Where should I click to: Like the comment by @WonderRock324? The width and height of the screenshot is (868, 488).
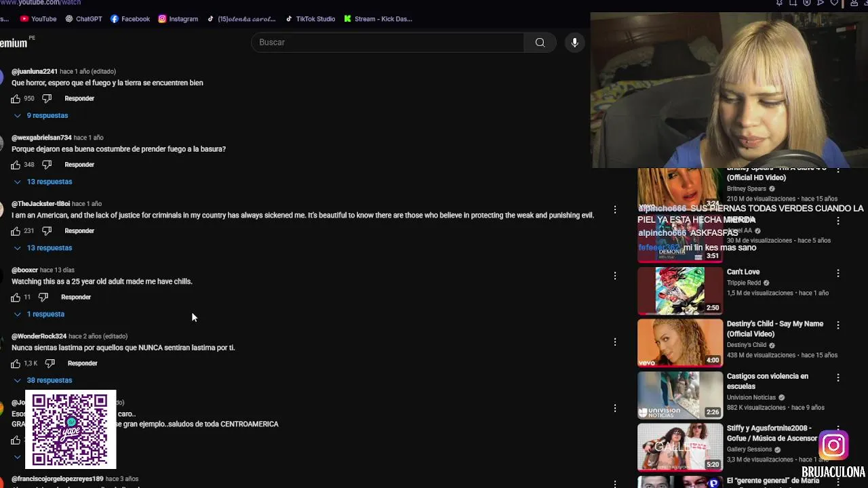(16, 363)
